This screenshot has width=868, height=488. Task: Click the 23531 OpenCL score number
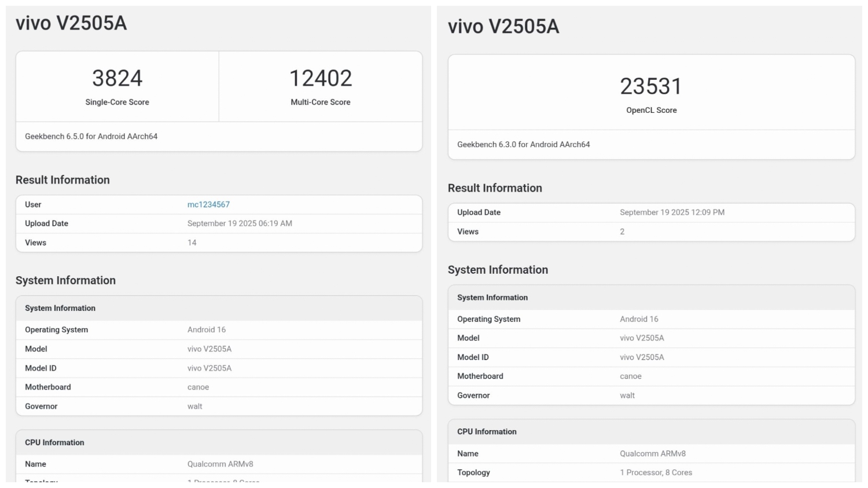[x=651, y=86]
